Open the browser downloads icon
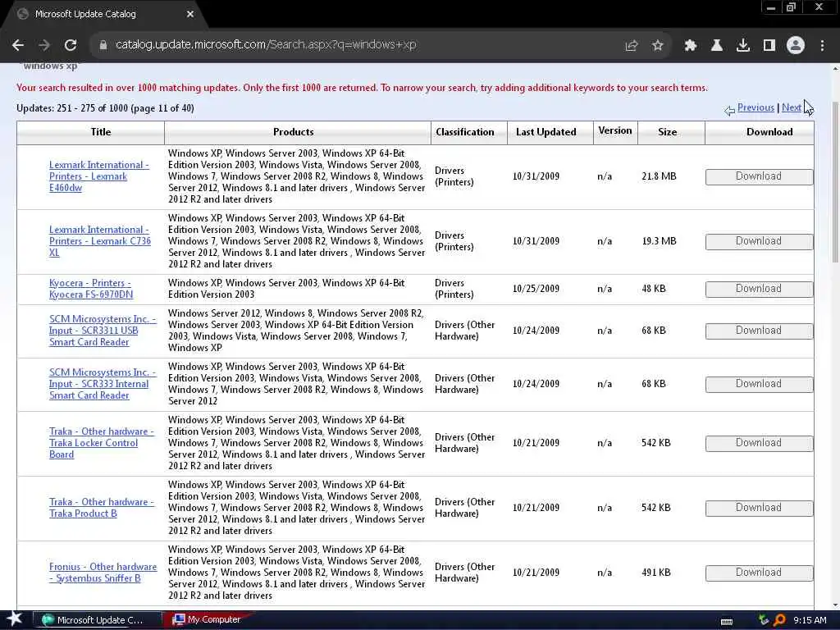Image resolution: width=840 pixels, height=630 pixels. pos(743,46)
